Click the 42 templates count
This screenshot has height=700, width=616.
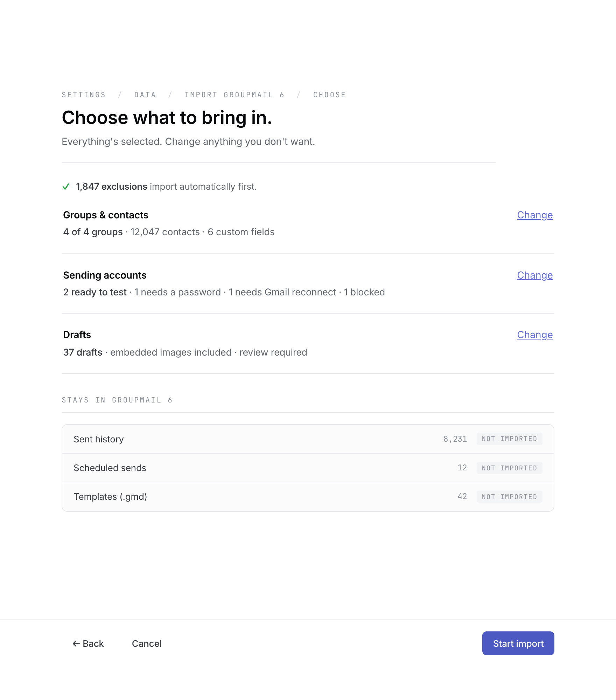coord(462,496)
